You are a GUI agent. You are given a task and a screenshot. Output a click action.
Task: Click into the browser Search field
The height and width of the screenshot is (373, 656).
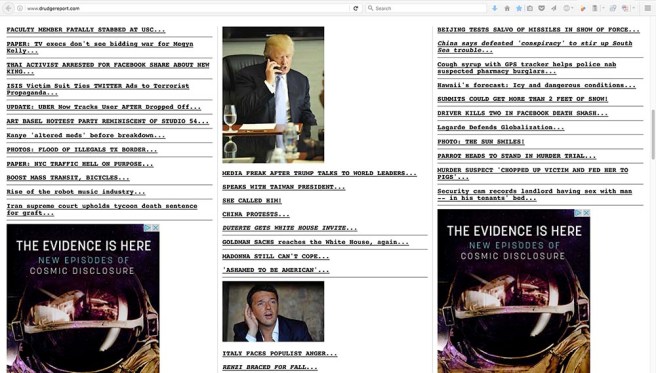[x=425, y=8]
